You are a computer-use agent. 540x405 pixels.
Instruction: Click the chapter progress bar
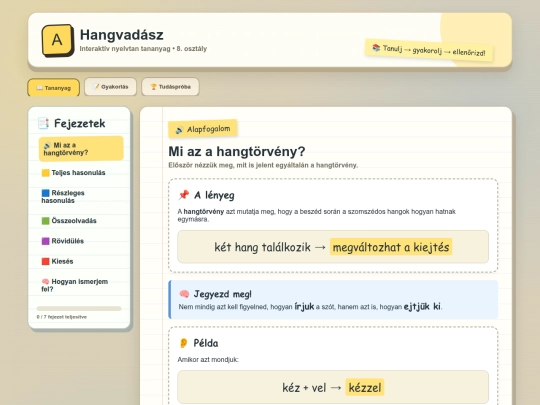click(x=79, y=309)
